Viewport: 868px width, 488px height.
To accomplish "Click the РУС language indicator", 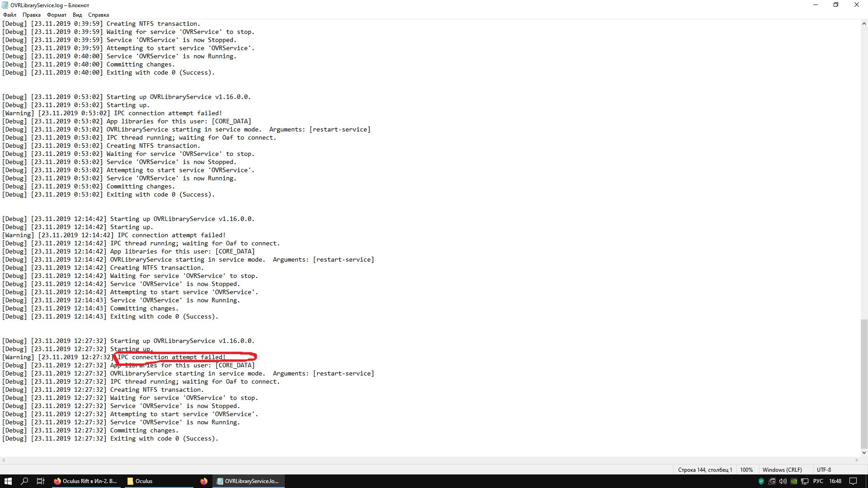I will (x=818, y=481).
